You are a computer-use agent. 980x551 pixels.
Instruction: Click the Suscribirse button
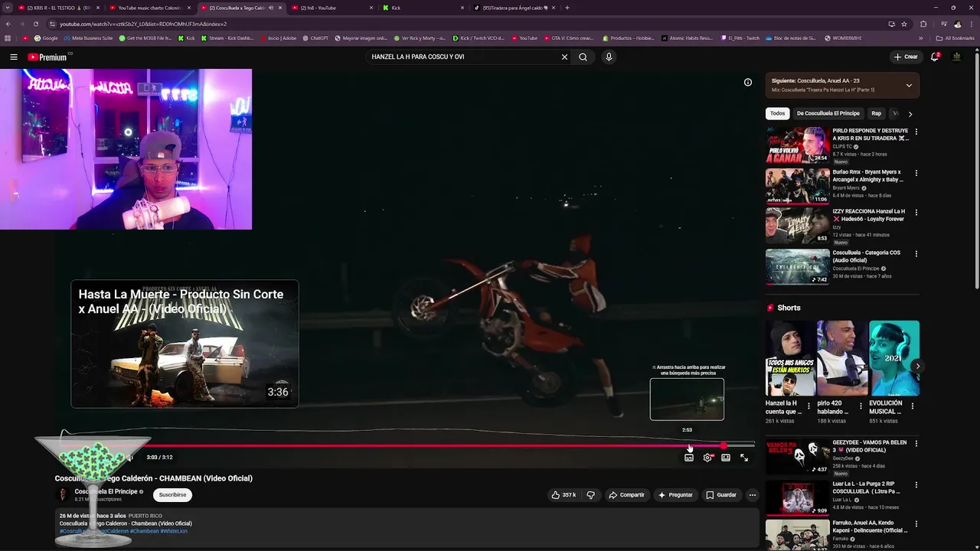point(172,495)
